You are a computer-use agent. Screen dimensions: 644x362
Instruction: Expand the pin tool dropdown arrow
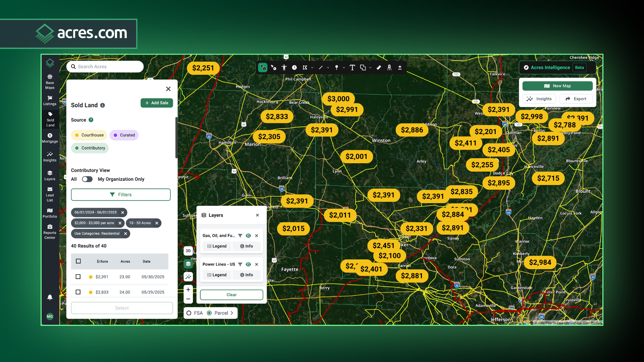(x=344, y=68)
